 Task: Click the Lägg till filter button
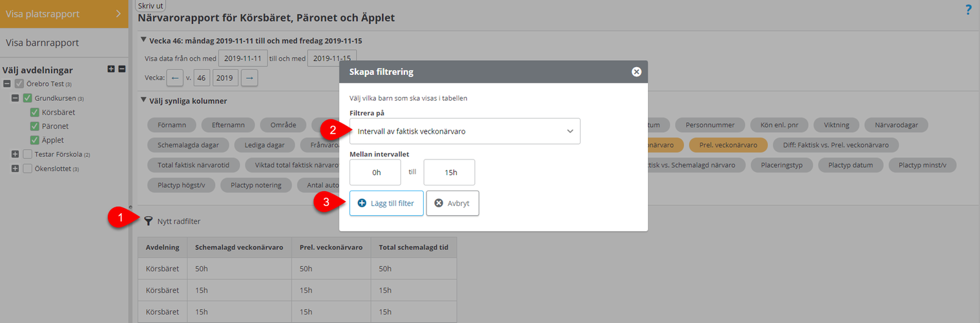pos(386,203)
